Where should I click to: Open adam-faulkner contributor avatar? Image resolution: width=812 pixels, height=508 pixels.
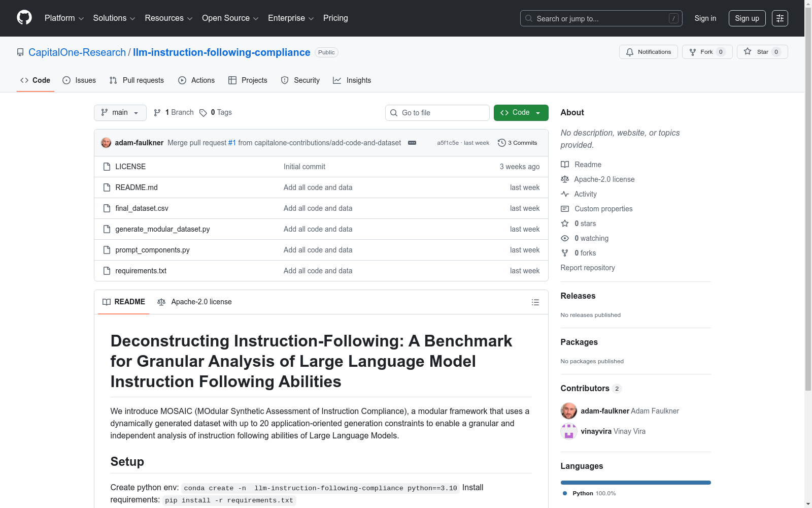569,411
